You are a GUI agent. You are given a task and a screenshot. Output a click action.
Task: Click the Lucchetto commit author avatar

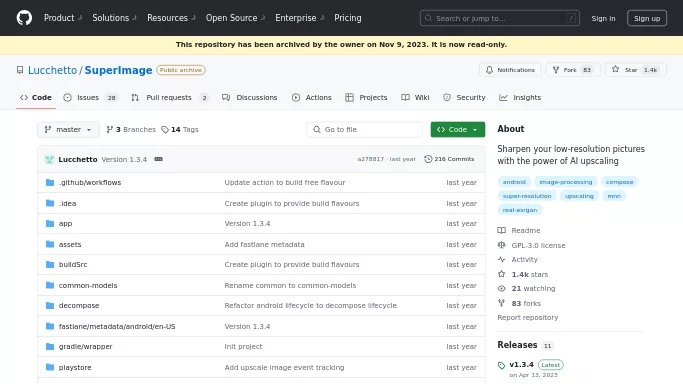click(x=49, y=159)
